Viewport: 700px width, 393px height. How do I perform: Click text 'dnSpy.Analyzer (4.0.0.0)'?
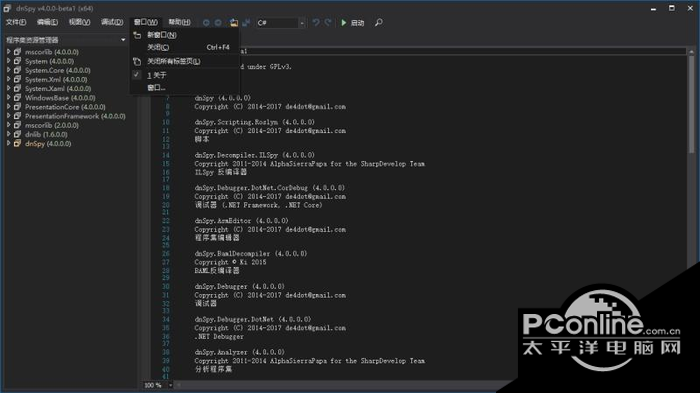point(239,352)
